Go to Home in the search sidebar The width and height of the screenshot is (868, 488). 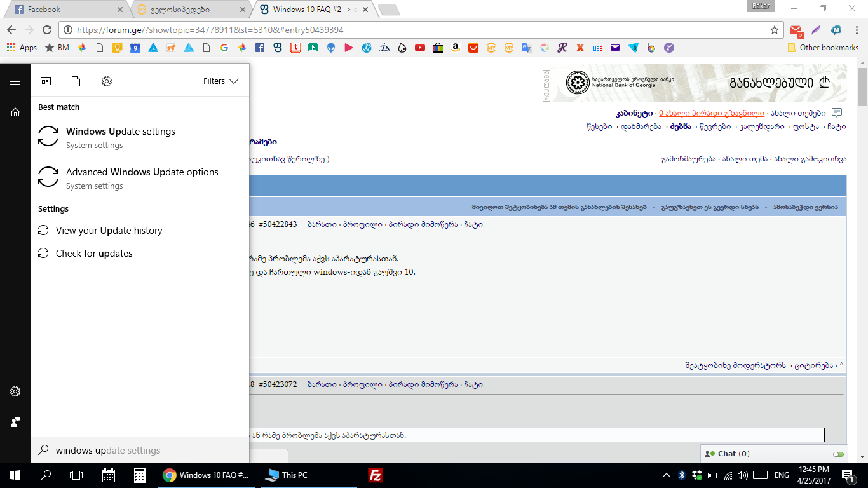pyautogui.click(x=15, y=112)
